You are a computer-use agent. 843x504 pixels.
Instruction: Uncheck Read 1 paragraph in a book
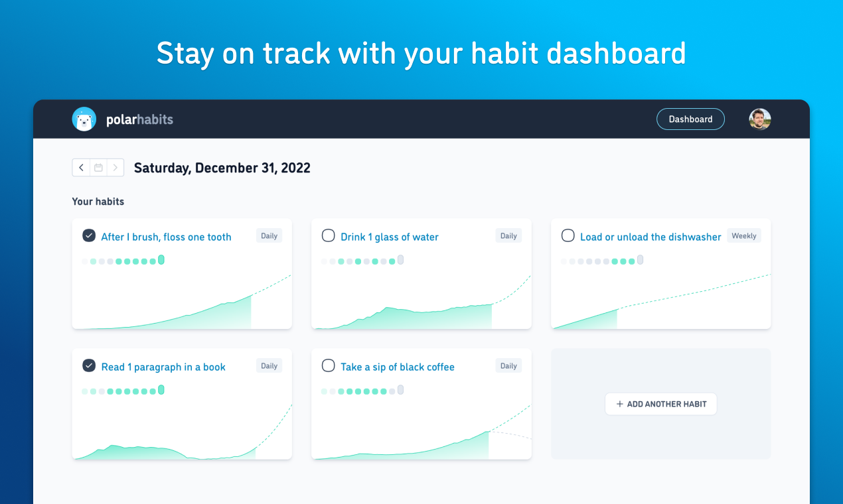coord(88,366)
